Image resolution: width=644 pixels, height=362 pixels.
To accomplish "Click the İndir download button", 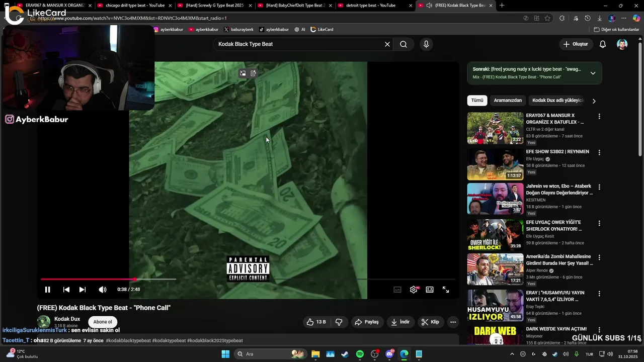I will pos(400,322).
